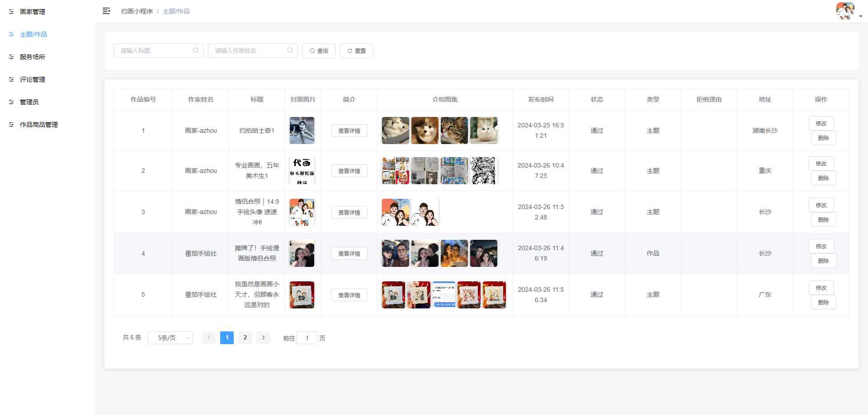Click the 查询 search button
The image size is (868, 415).
(x=319, y=51)
